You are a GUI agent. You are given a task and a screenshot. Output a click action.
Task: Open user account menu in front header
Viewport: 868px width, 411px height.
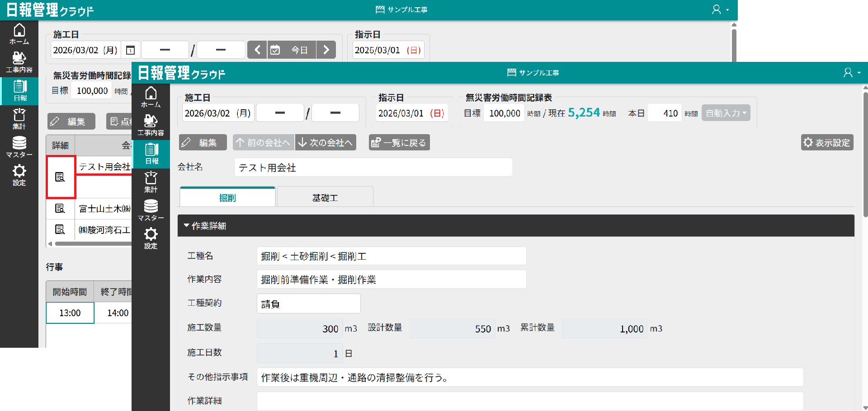point(852,73)
